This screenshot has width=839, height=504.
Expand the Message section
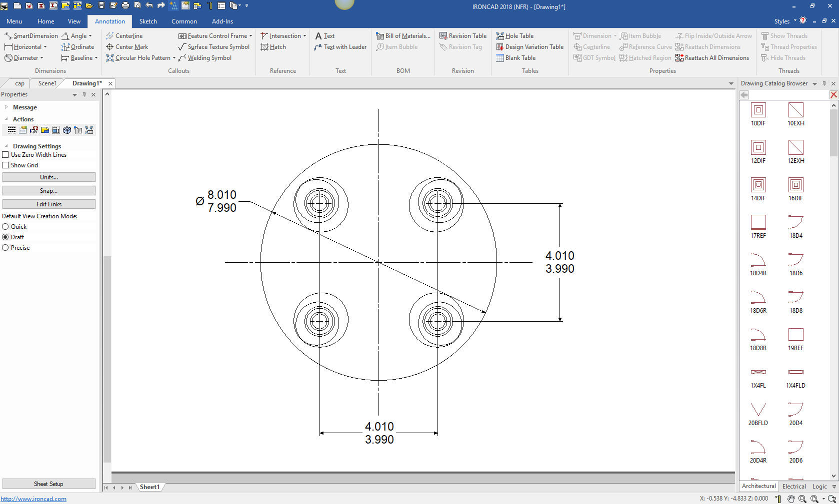[6, 107]
